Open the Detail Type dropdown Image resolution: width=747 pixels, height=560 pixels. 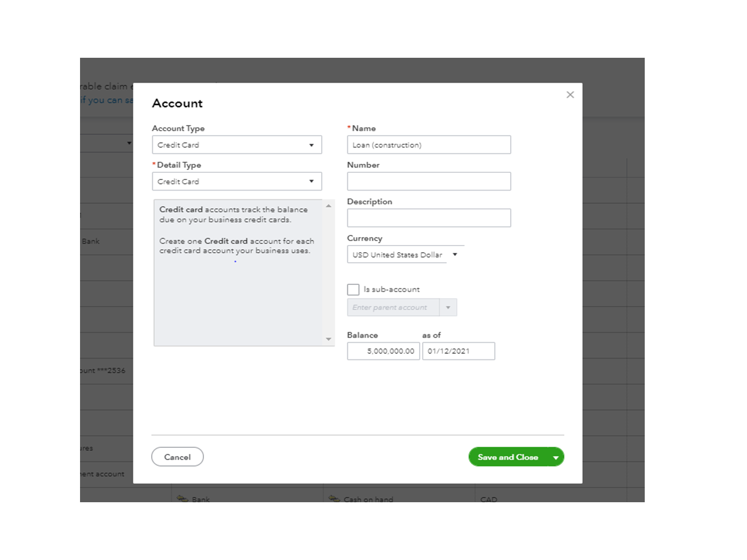click(237, 182)
